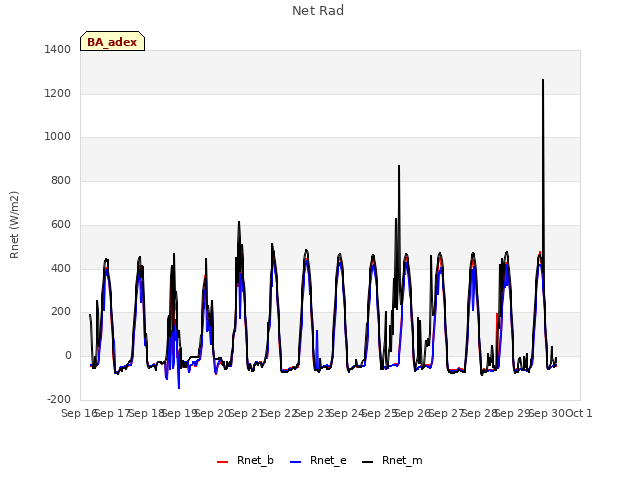This screenshot has height=480, width=640.
Task: Click the Sep 20 Rnet_m peak near 610
Action: click(x=239, y=222)
